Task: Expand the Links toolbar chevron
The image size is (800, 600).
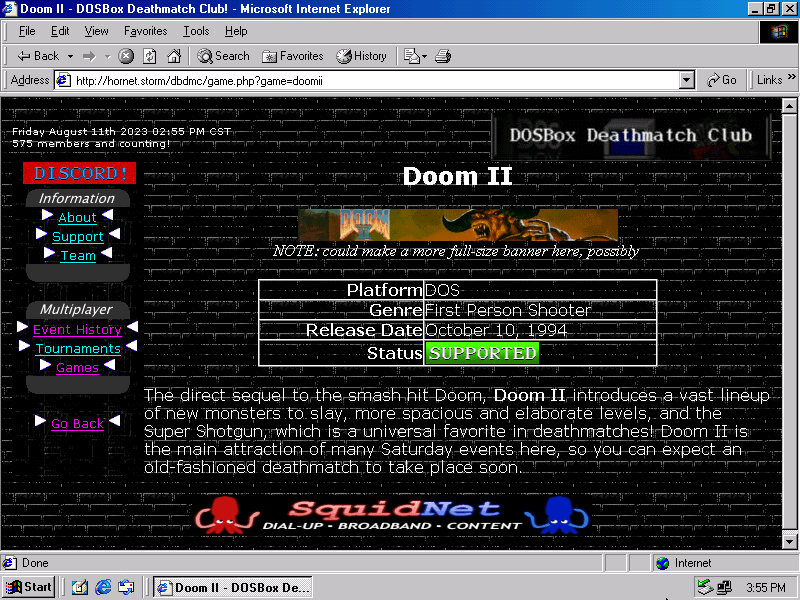Action: click(x=791, y=77)
